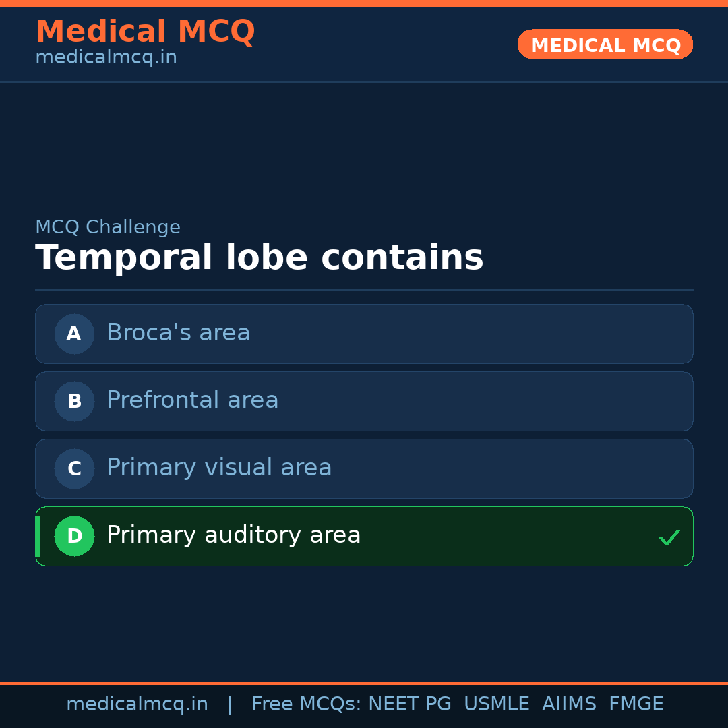Image resolution: width=728 pixels, height=728 pixels.
Task: Click the letter C option circle
Action: point(74,468)
